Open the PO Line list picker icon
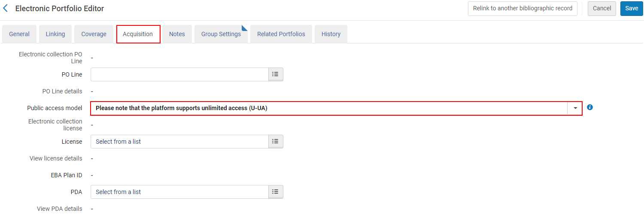644x216 pixels. click(x=276, y=74)
